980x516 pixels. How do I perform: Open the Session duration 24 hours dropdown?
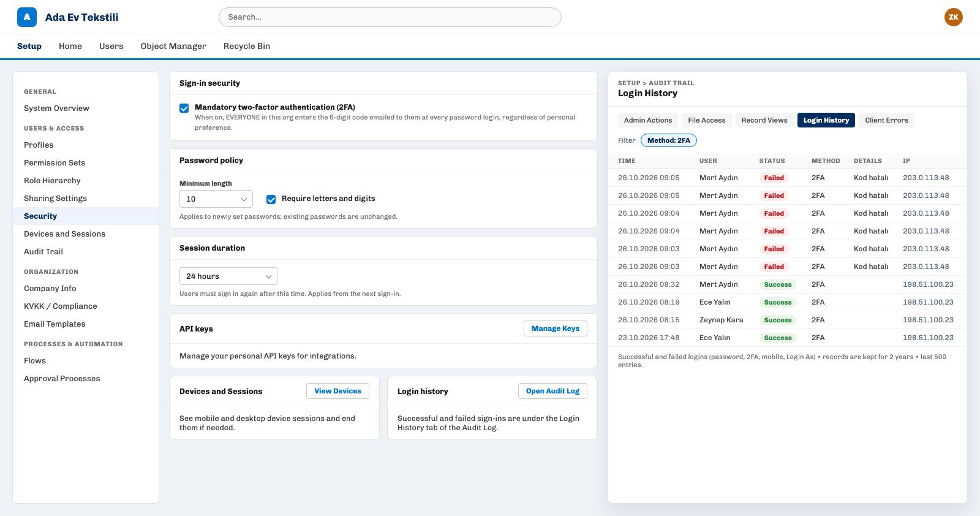point(228,276)
